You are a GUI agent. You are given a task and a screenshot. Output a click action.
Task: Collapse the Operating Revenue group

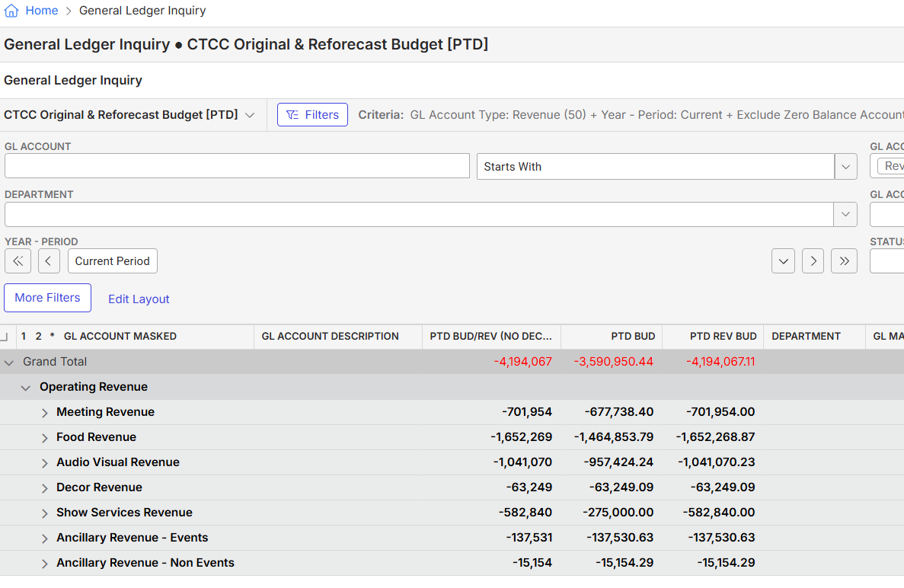click(x=25, y=388)
